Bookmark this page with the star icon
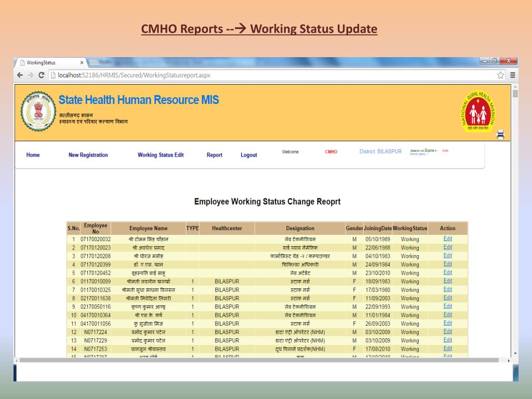Screen dimensions: 532x399 [x=500, y=75]
